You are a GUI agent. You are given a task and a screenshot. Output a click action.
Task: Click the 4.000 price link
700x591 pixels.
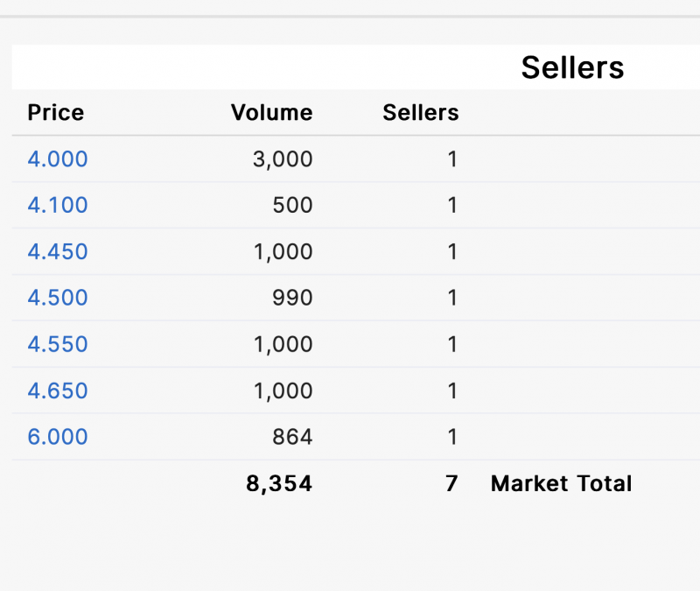click(x=58, y=159)
